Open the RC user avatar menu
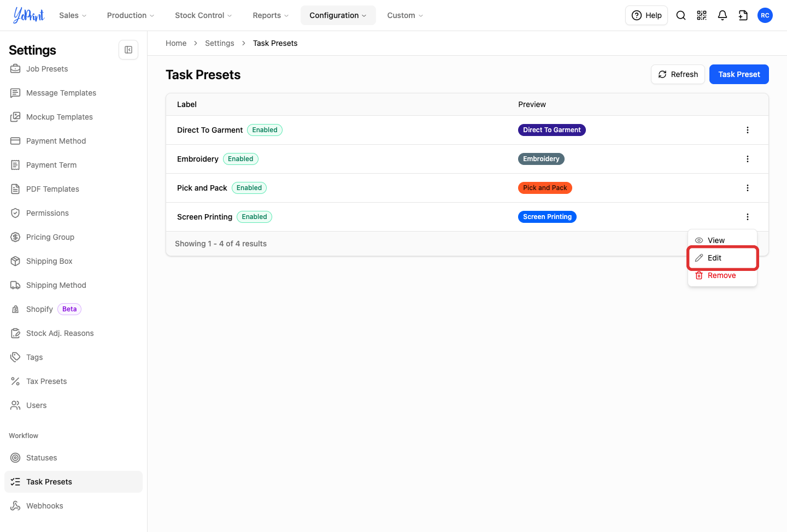The height and width of the screenshot is (532, 787). 765,15
